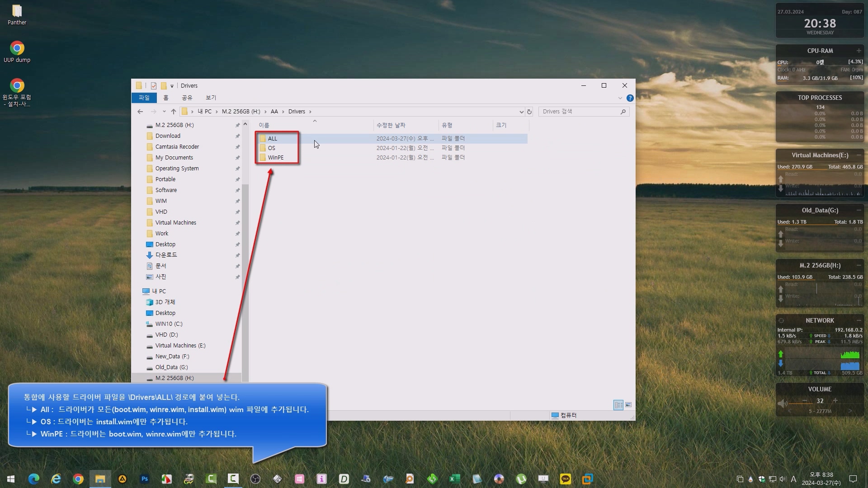The width and height of the screenshot is (868, 488).
Task: Open the Software quick access folder
Action: coord(166,190)
